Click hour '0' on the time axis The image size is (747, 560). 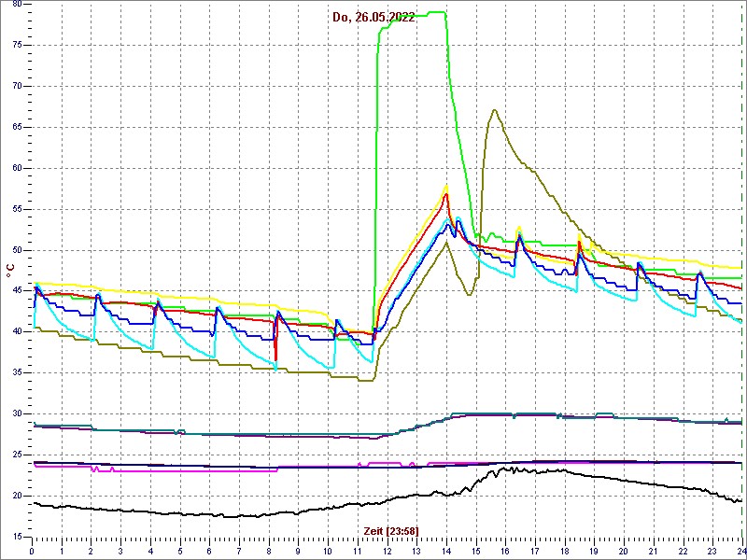coord(32,549)
